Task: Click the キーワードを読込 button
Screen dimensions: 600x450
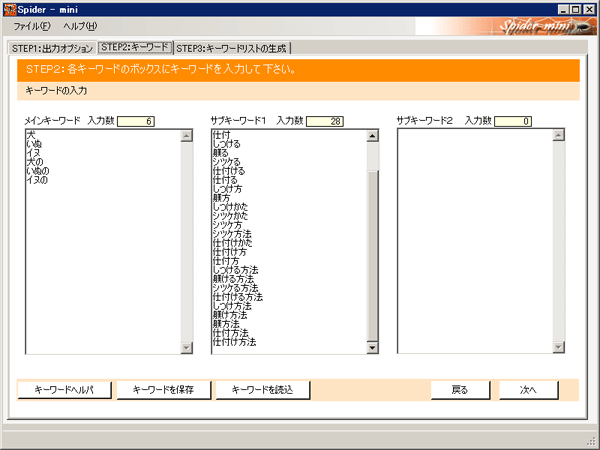Action: (262, 390)
